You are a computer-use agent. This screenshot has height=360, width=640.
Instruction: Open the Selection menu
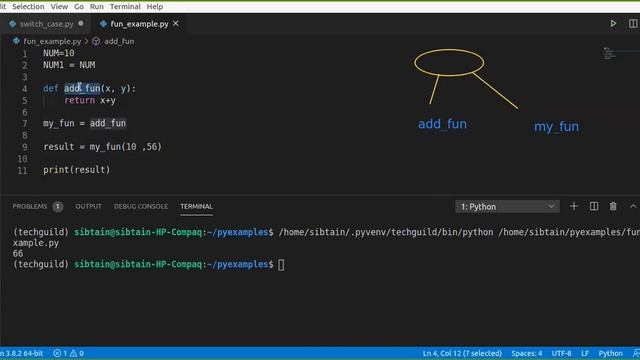coord(28,7)
